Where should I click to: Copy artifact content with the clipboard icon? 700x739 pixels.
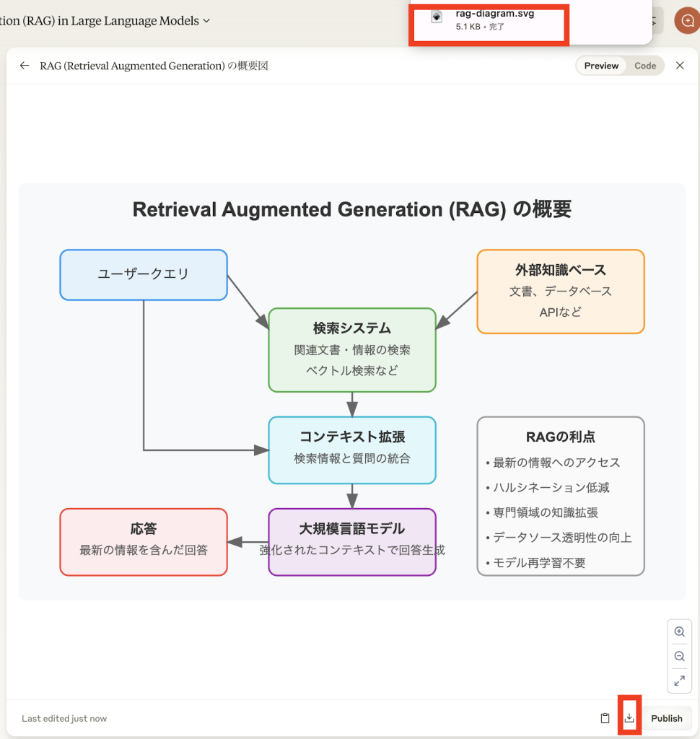pyautogui.click(x=605, y=718)
